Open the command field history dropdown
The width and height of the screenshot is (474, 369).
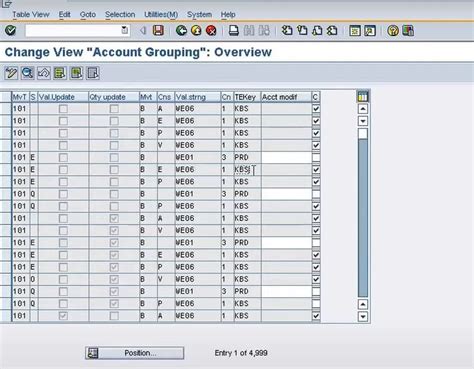coord(124,30)
